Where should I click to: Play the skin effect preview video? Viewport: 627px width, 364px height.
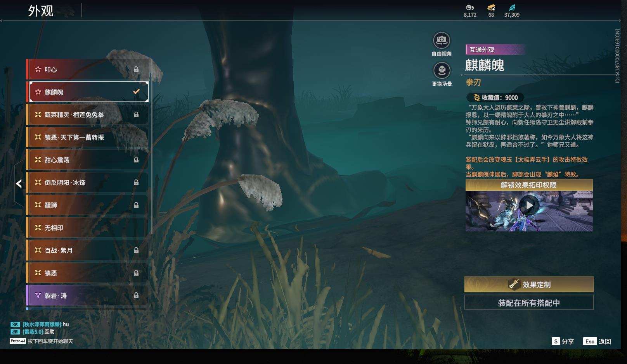coord(529,205)
